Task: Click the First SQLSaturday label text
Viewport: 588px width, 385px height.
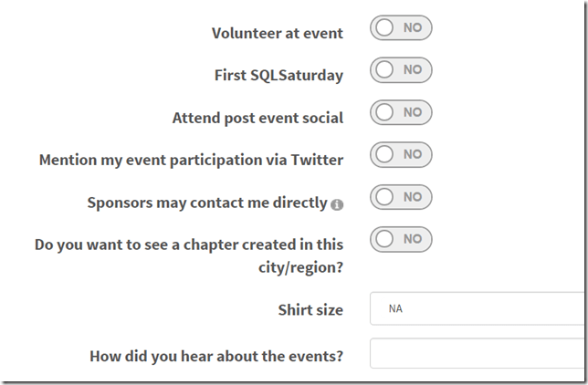Action: pyautogui.click(x=278, y=76)
